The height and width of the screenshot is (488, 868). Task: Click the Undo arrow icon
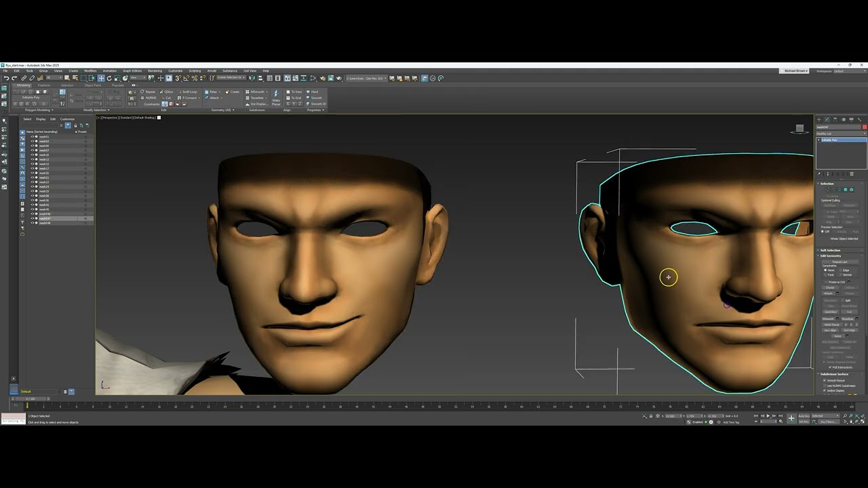(6, 78)
